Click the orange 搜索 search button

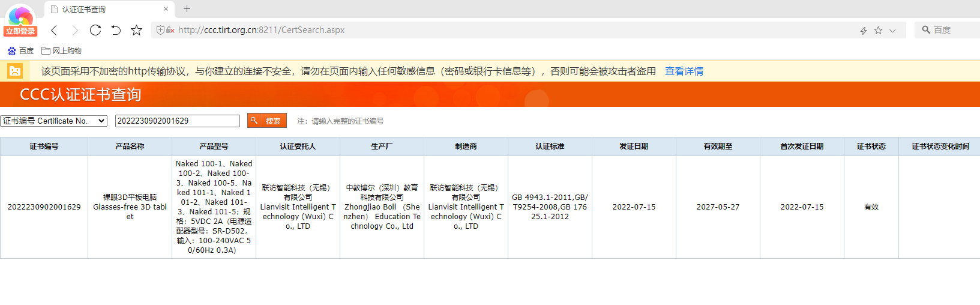267,121
